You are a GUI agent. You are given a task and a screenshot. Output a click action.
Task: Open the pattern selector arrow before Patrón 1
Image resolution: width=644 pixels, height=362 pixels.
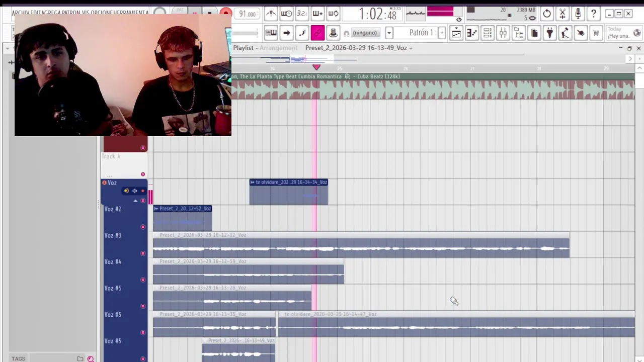[389, 33]
